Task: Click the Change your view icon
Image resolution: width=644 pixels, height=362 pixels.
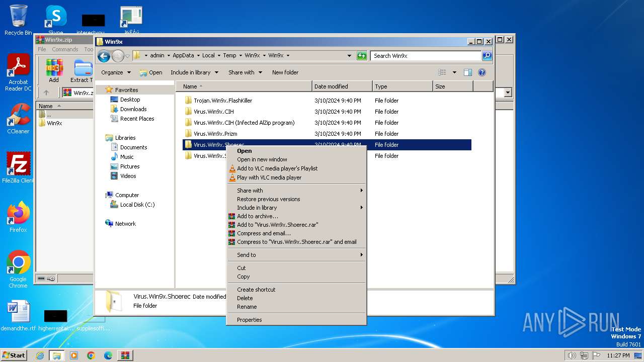Action: [442, 72]
